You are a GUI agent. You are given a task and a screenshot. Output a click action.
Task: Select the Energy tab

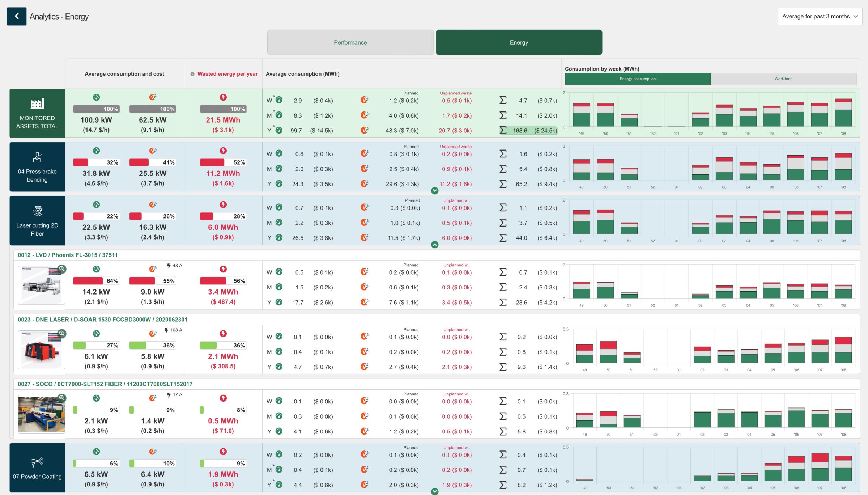click(519, 42)
